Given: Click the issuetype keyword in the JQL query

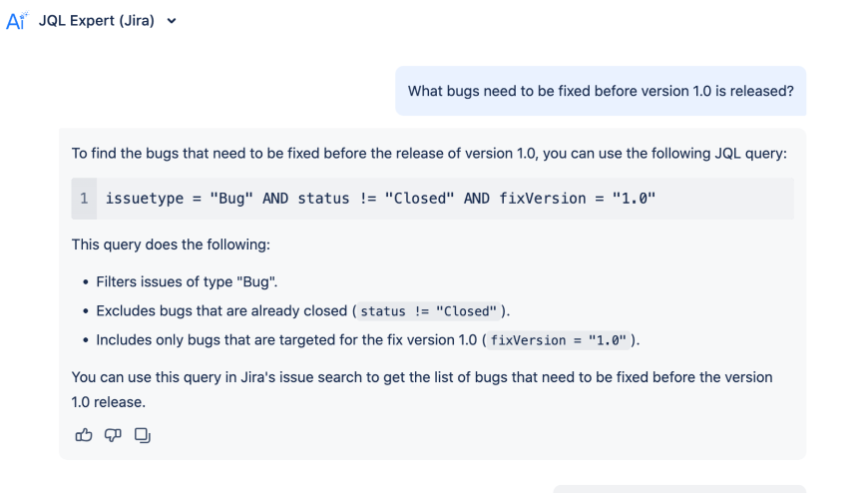Looking at the screenshot, I should coord(145,199).
